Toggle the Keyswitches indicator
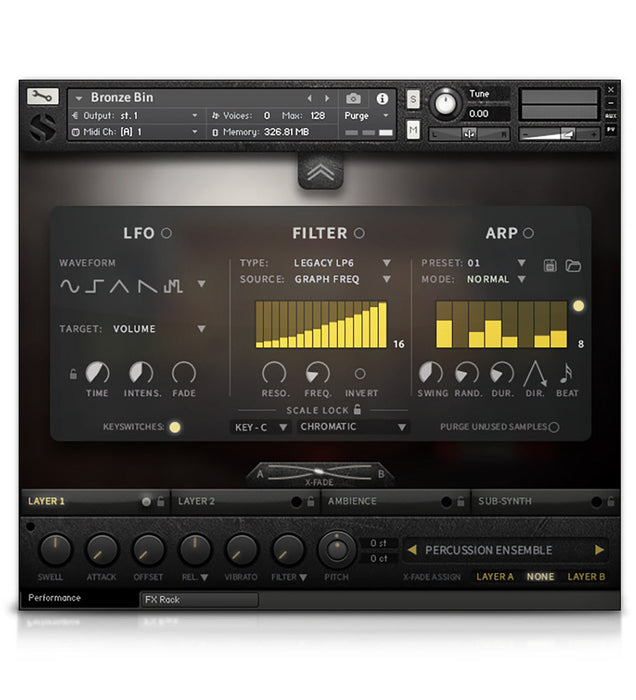The height and width of the screenshot is (700, 636). click(175, 427)
